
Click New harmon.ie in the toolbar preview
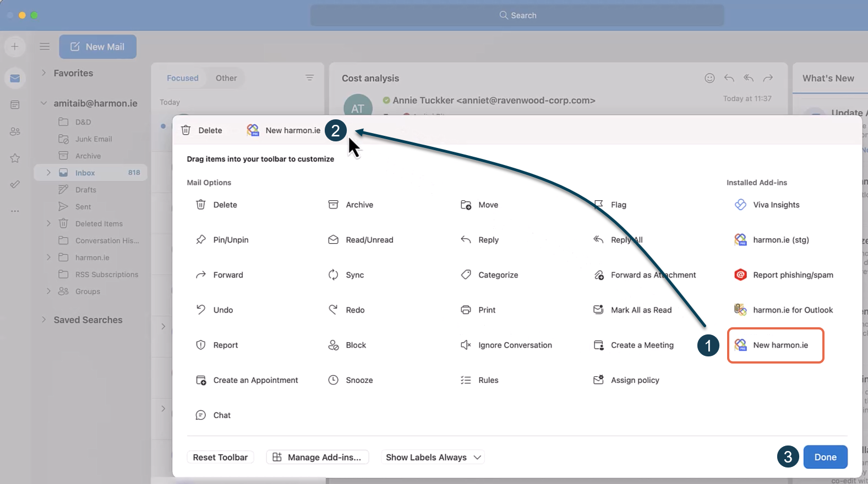tap(284, 130)
